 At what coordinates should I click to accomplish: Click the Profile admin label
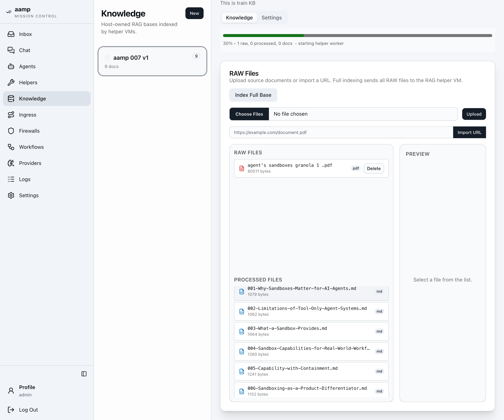coord(27,391)
